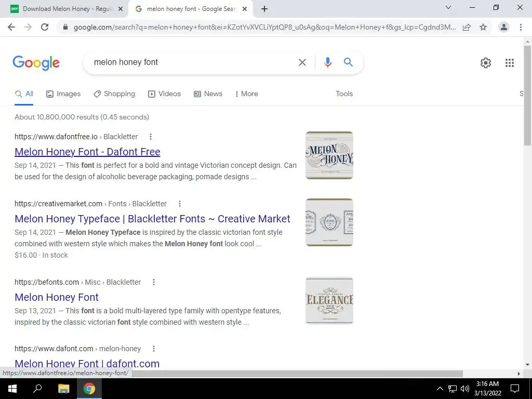Image resolution: width=532 pixels, height=399 pixels.
Task: Click the result count text
Action: tap(82, 117)
